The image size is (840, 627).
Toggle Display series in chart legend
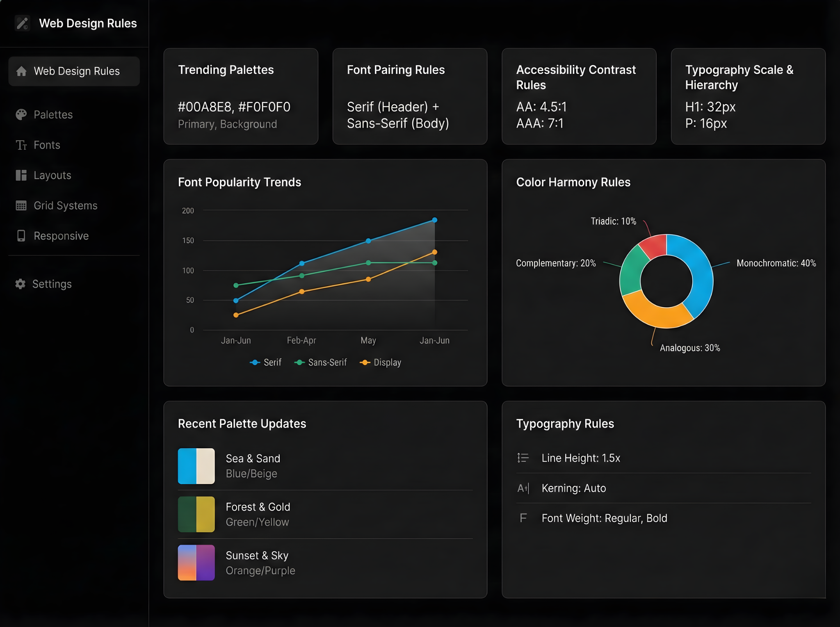coord(381,363)
